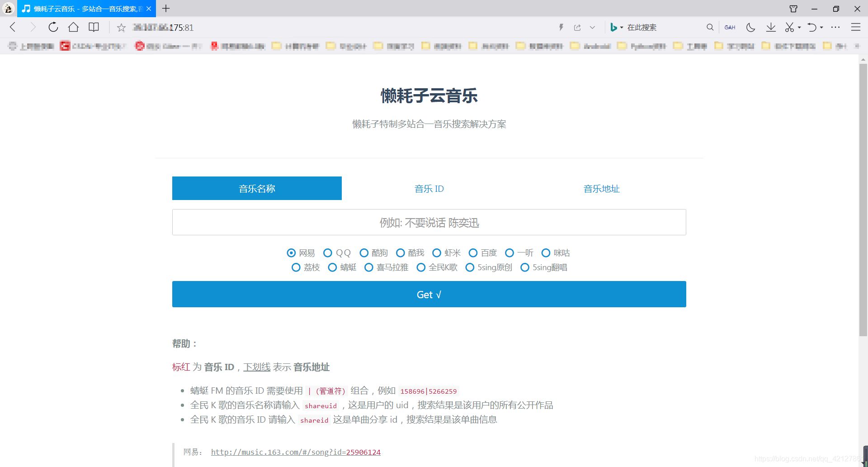Select the 5sing原创 radio button
Viewport: 868px width, 467px height.
470,267
